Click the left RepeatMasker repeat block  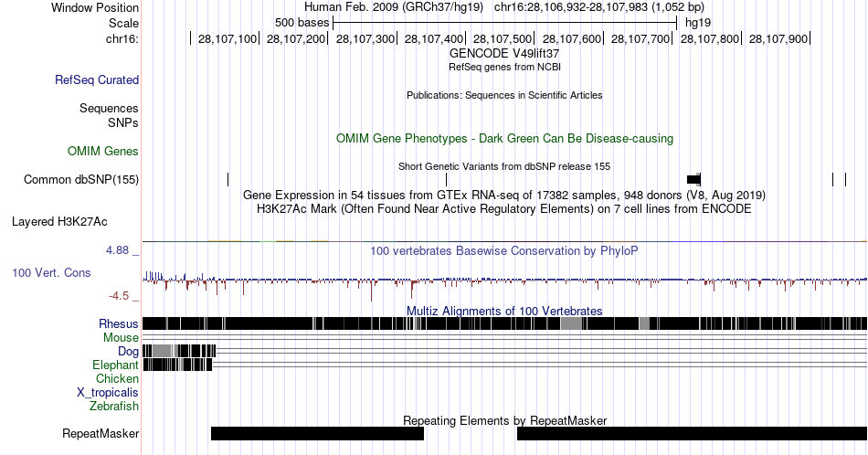pyautogui.click(x=317, y=433)
